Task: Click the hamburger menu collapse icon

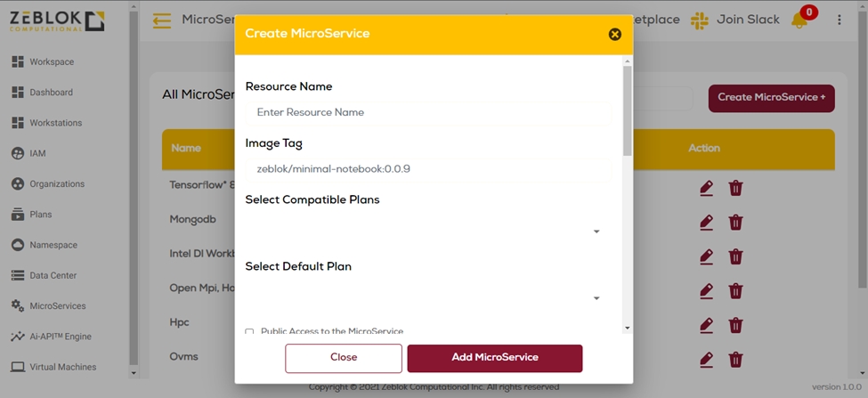Action: 162,20
